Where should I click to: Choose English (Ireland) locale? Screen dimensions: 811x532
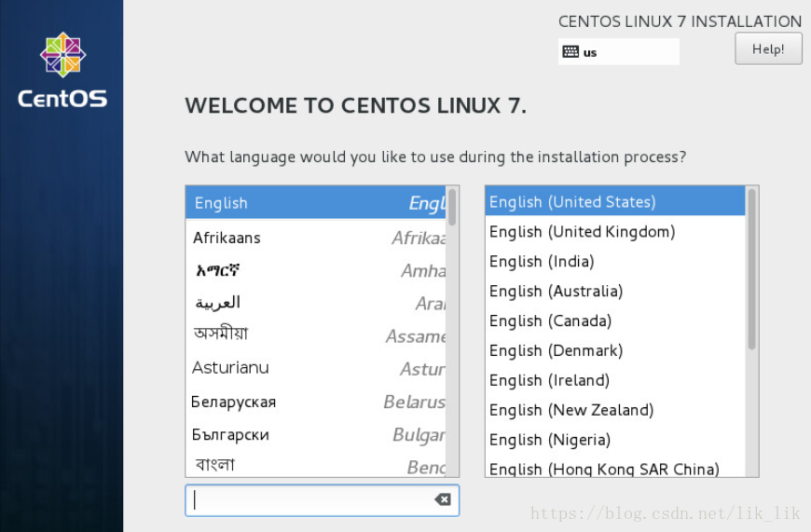click(615, 380)
